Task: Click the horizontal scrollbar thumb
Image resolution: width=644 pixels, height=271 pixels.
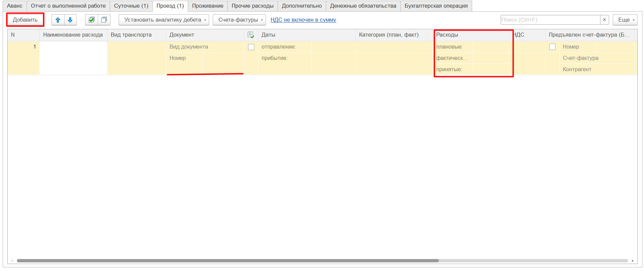Action: (228, 261)
